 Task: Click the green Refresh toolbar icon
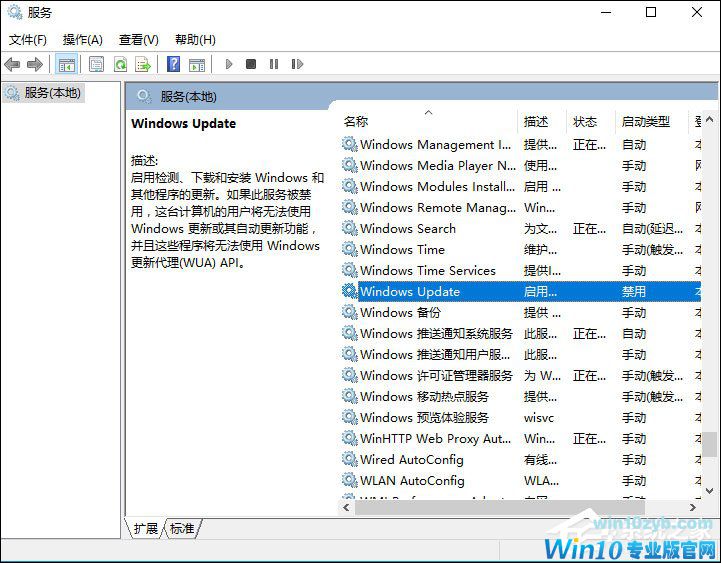(x=120, y=64)
